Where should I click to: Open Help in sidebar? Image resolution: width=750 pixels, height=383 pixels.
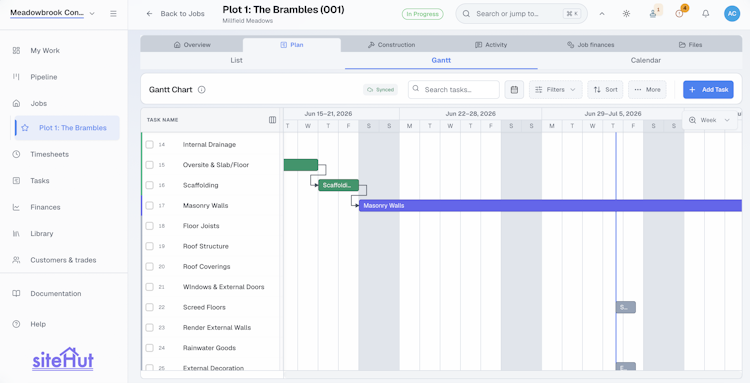pos(38,324)
